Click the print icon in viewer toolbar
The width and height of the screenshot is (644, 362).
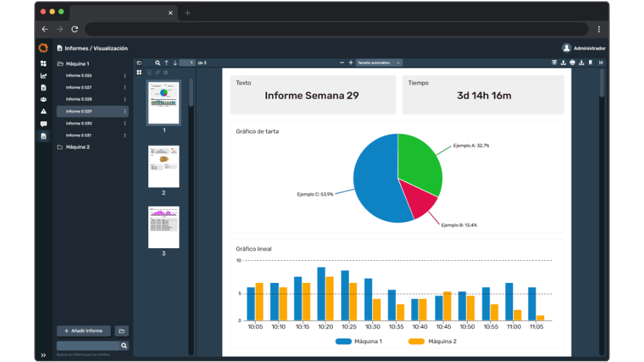click(572, 62)
